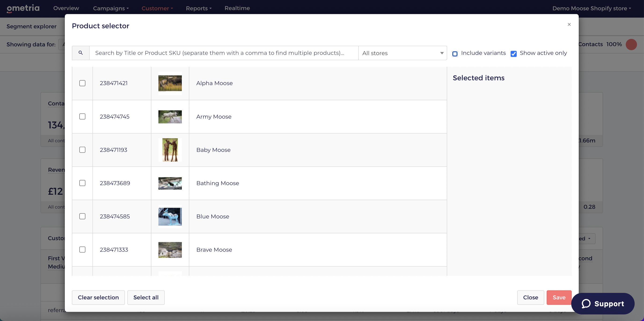Screen dimensions: 644x321
Task: Enable the Include variants checkbox
Action: (455, 54)
